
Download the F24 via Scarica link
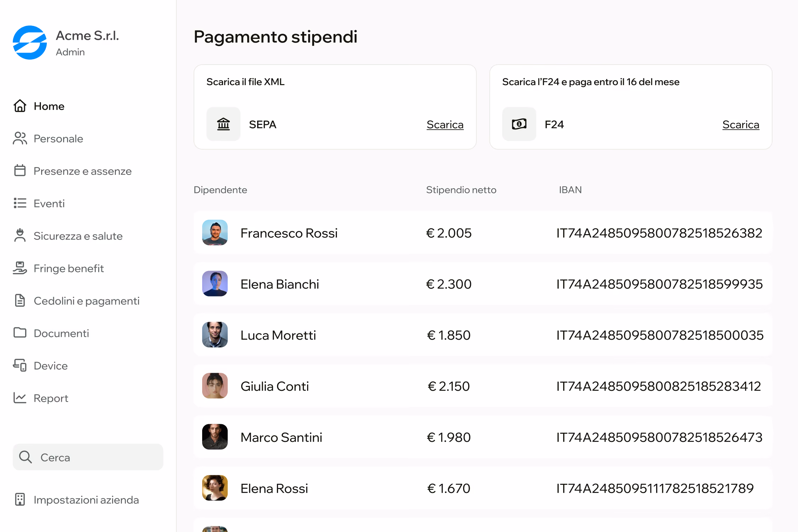pyautogui.click(x=741, y=124)
